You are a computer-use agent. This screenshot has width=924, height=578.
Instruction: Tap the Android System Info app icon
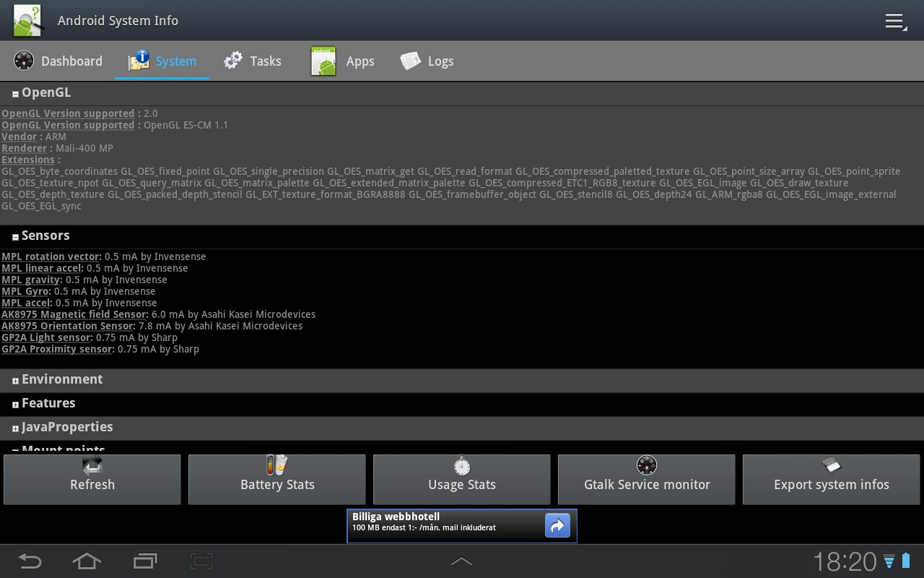[x=28, y=20]
